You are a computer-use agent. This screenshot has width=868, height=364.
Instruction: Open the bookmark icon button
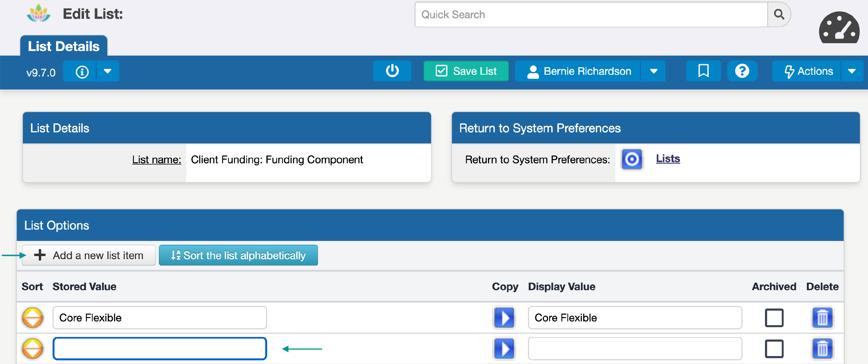(x=703, y=71)
